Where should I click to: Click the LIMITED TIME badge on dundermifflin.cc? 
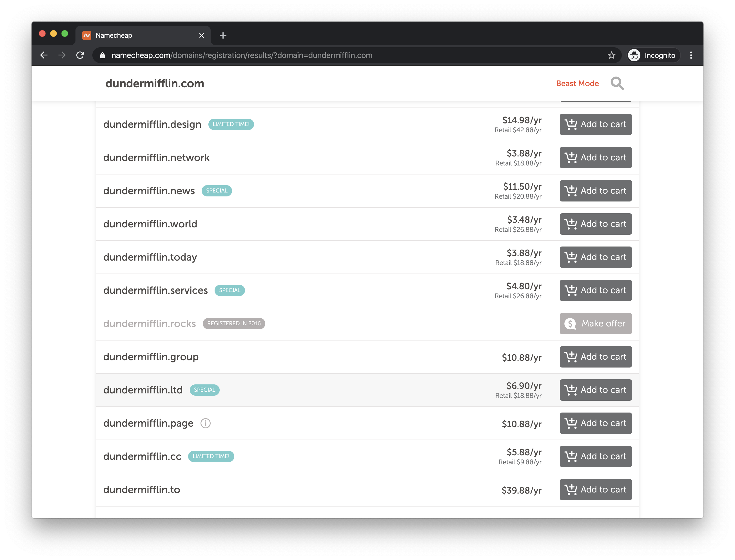tap(211, 456)
